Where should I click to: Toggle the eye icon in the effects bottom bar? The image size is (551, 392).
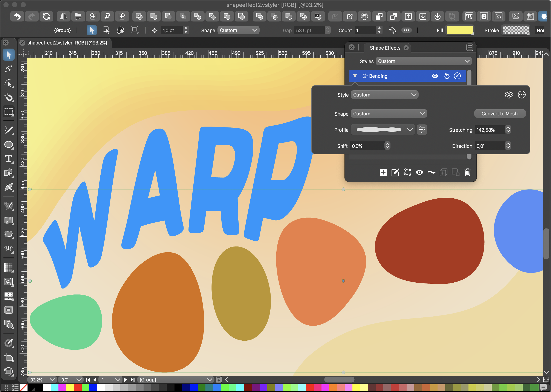coord(419,172)
